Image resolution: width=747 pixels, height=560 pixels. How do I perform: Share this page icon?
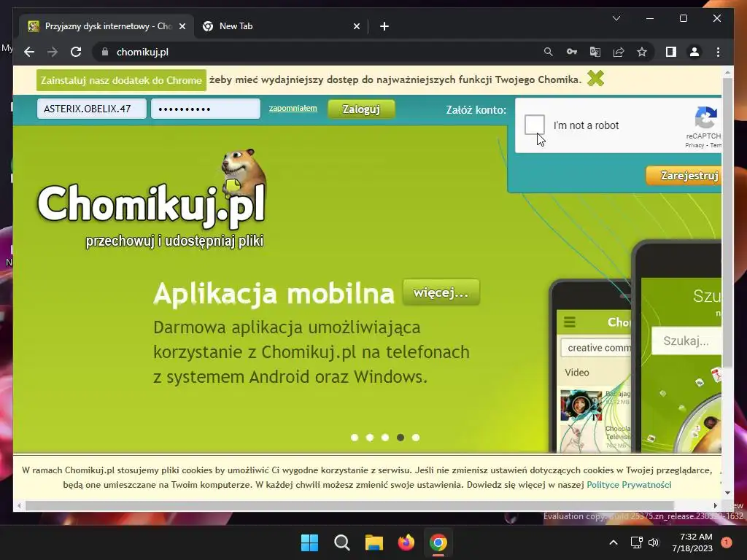(x=619, y=52)
